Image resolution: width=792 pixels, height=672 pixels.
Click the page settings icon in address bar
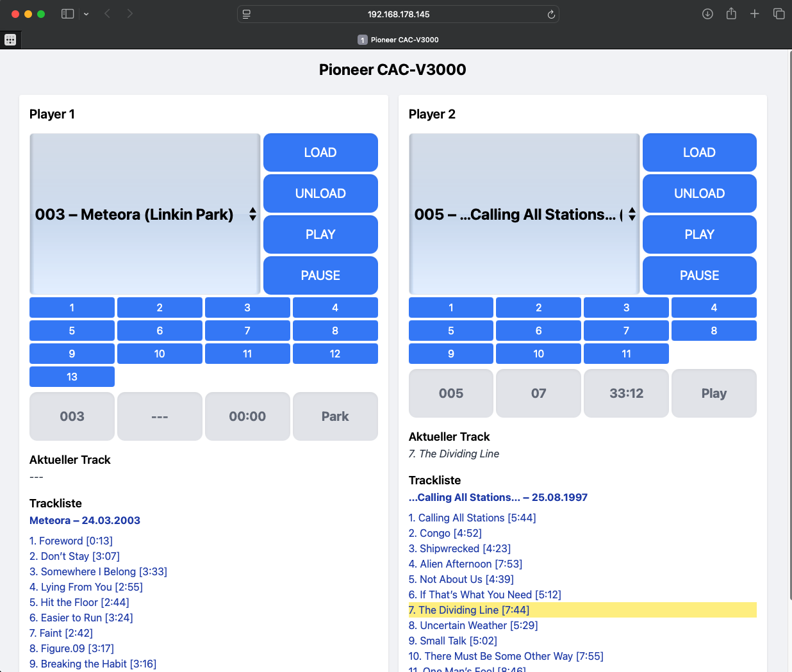pos(247,14)
